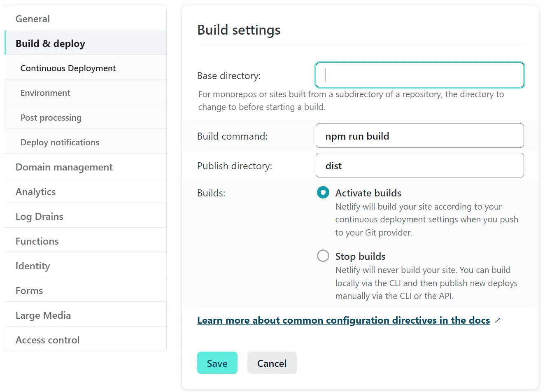
Task: Open Deploy notifications settings
Action: point(85,142)
